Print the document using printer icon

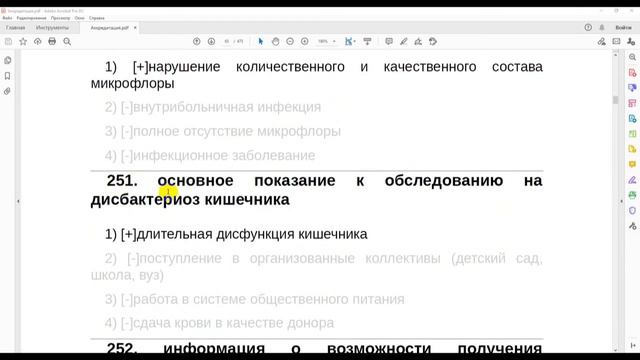click(52, 41)
